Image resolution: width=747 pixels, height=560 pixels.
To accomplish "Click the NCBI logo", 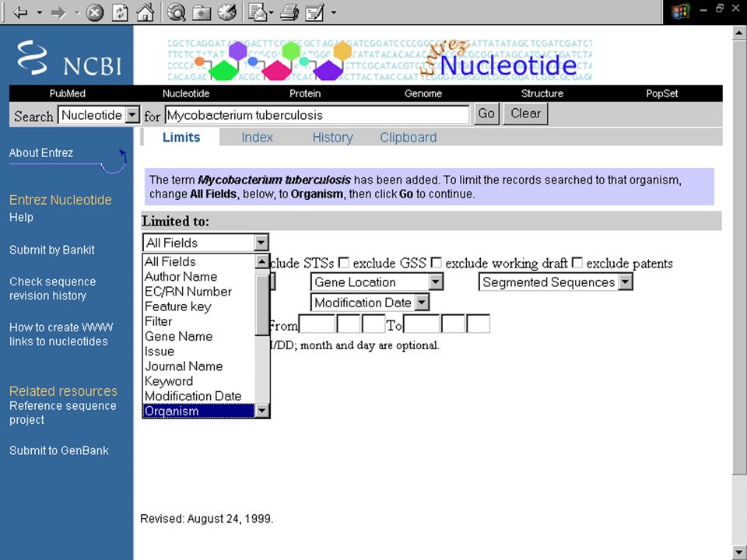I will 69,58.
